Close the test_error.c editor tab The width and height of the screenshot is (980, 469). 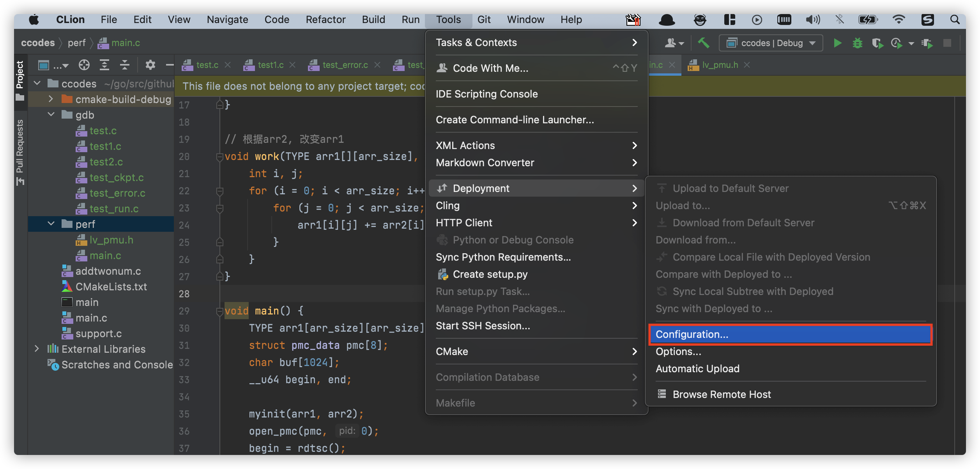377,65
